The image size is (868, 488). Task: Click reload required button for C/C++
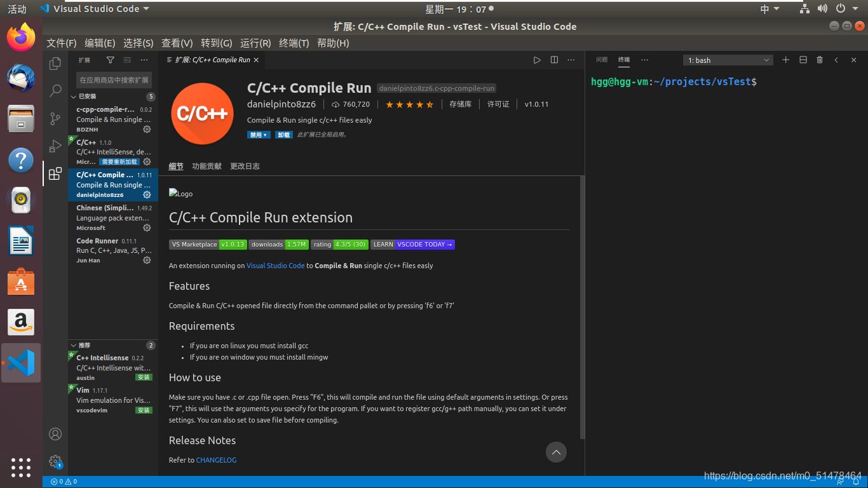point(119,162)
